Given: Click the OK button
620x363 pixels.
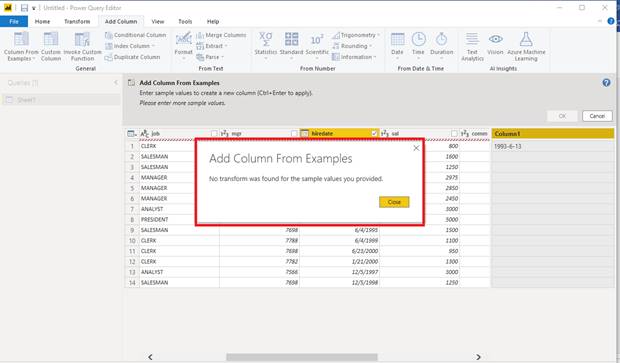Looking at the screenshot, I should (x=562, y=116).
